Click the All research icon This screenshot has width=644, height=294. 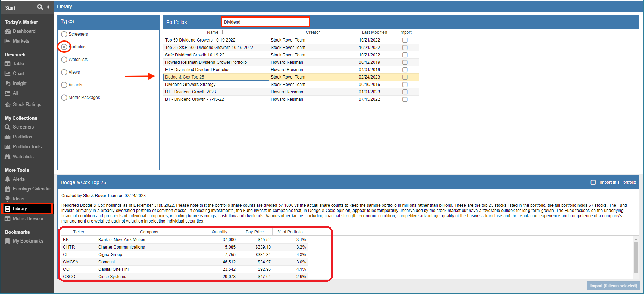tap(7, 93)
